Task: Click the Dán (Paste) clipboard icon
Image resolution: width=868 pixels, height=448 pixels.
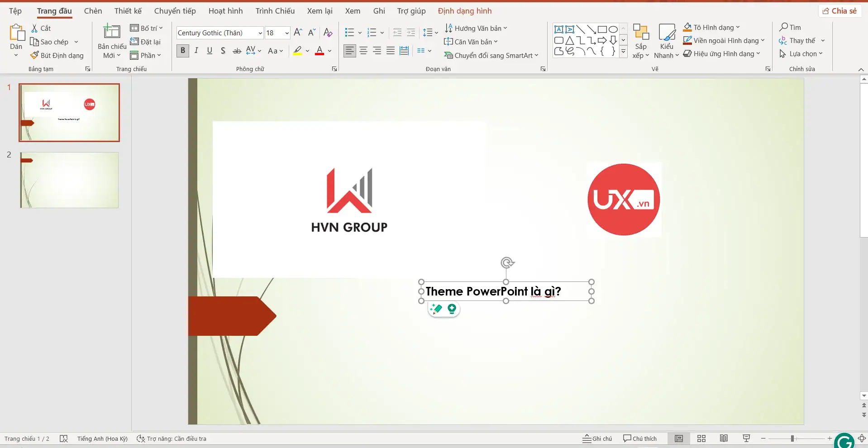Action: point(16,33)
